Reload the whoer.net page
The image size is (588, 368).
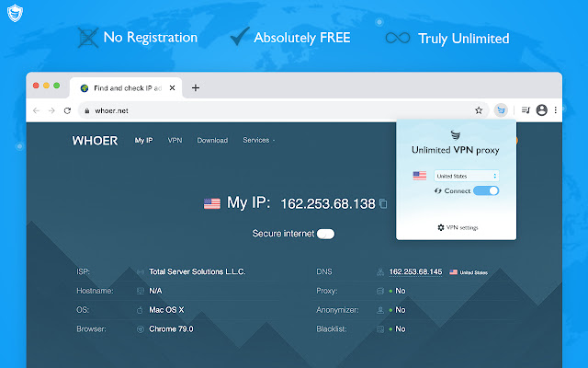point(67,110)
